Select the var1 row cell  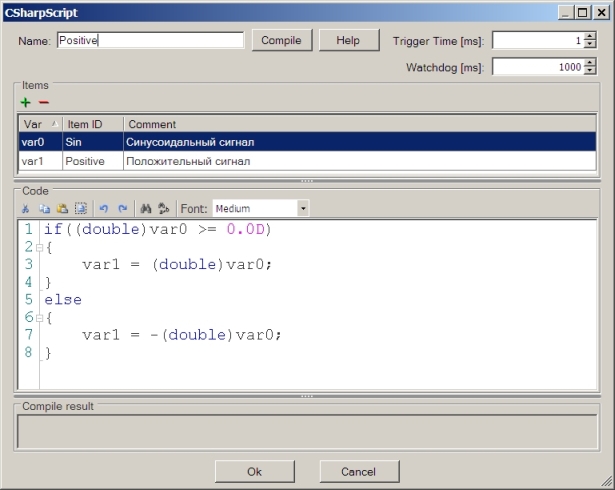[40, 161]
